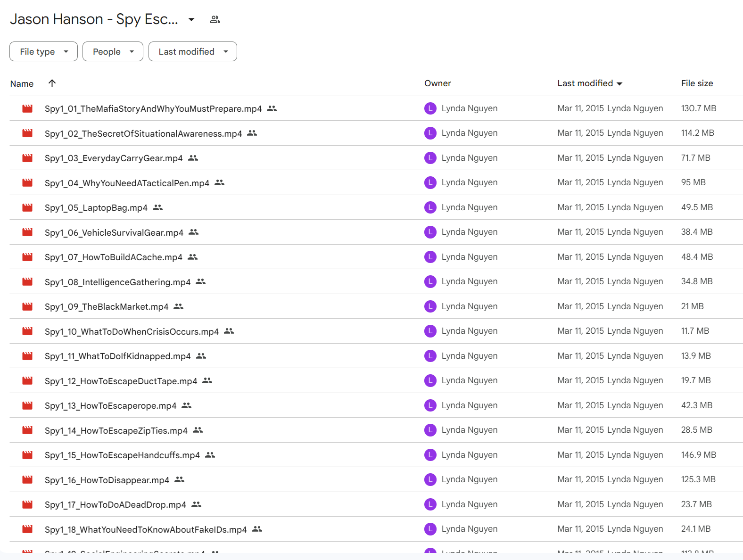The height and width of the screenshot is (560, 743).
Task: Click the shared-folder people icon in header
Action: pyautogui.click(x=215, y=19)
